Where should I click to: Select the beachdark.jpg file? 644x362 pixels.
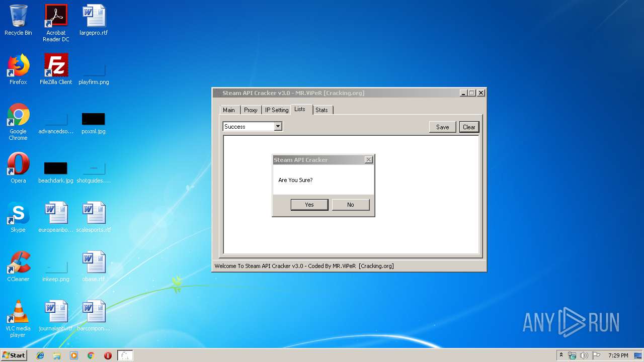click(x=56, y=171)
